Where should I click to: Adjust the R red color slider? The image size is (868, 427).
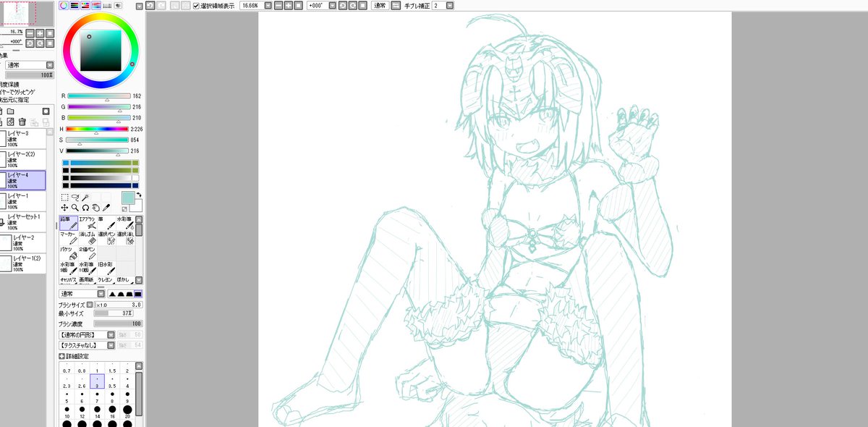[x=99, y=96]
